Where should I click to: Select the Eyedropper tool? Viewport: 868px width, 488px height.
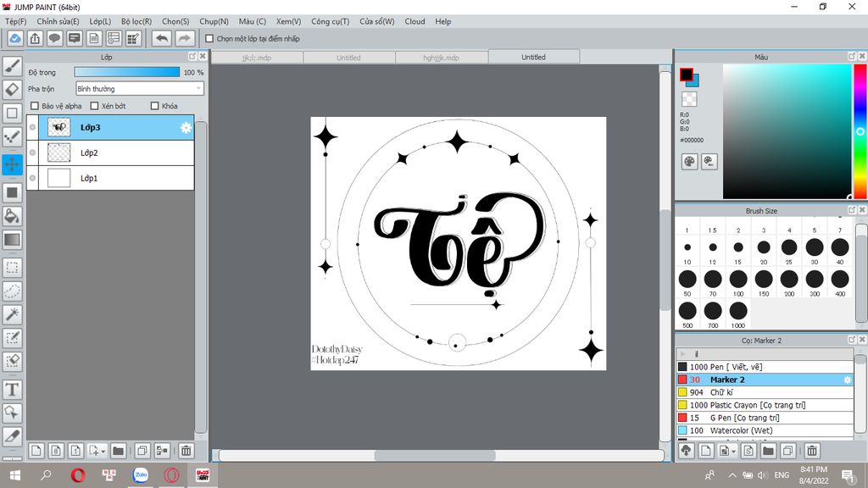[12, 436]
